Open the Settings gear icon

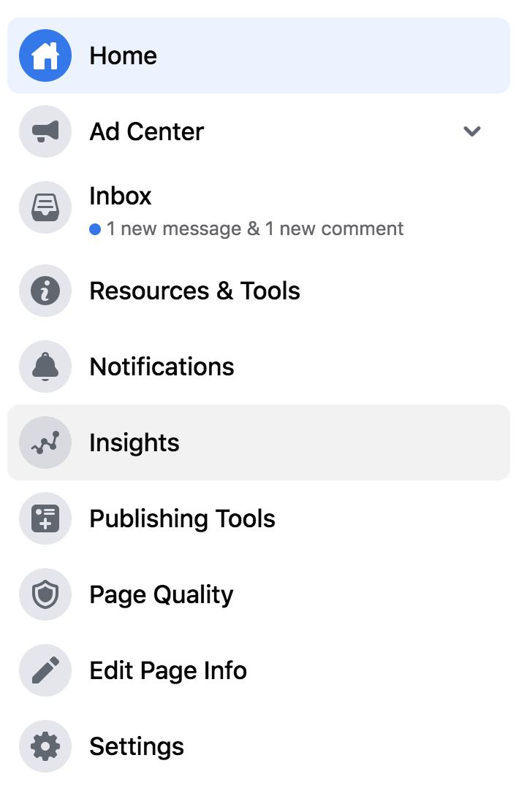click(45, 746)
